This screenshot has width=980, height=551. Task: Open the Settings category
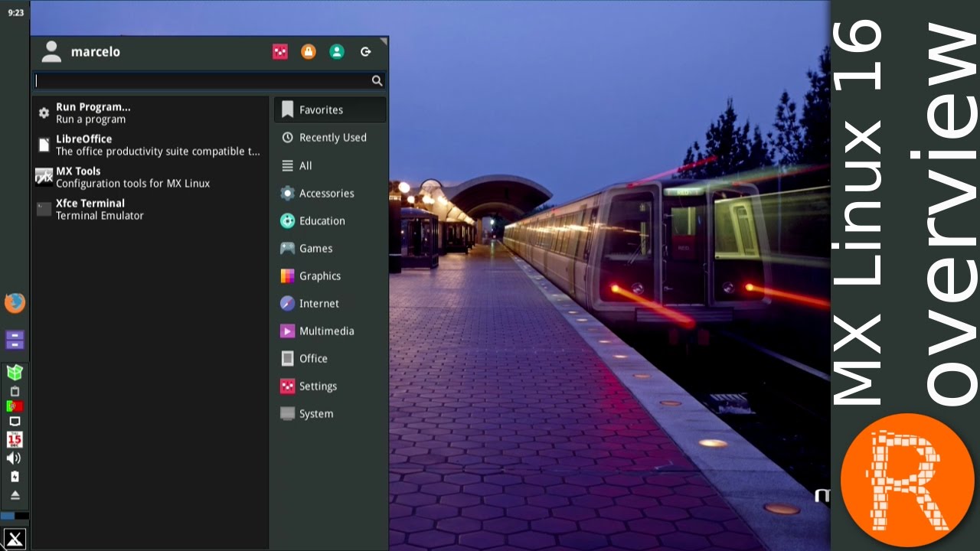pos(330,386)
